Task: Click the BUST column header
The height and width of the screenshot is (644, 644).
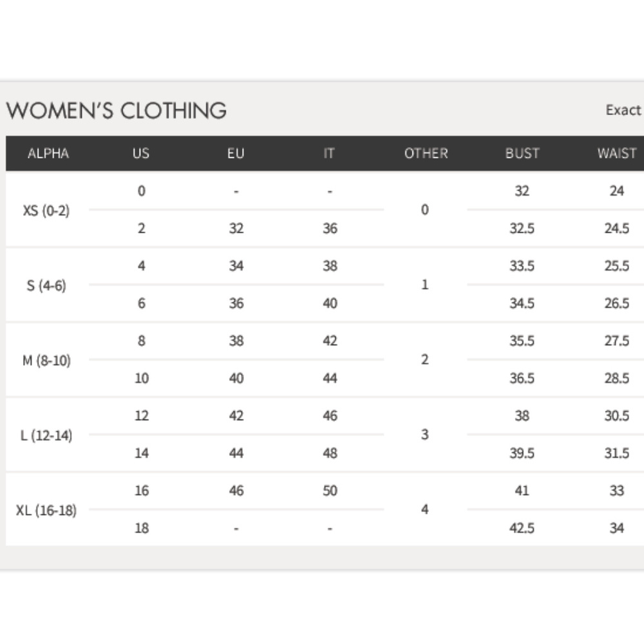Action: pyautogui.click(x=522, y=153)
